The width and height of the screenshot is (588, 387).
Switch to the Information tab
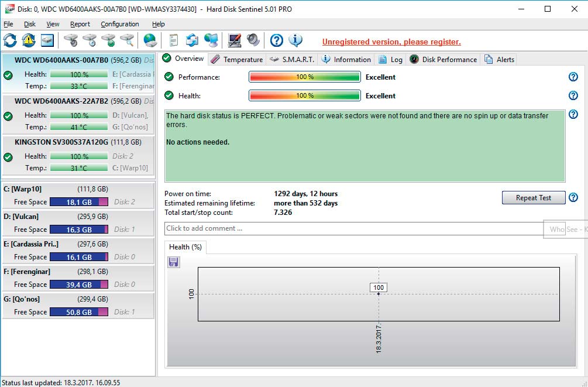point(346,60)
